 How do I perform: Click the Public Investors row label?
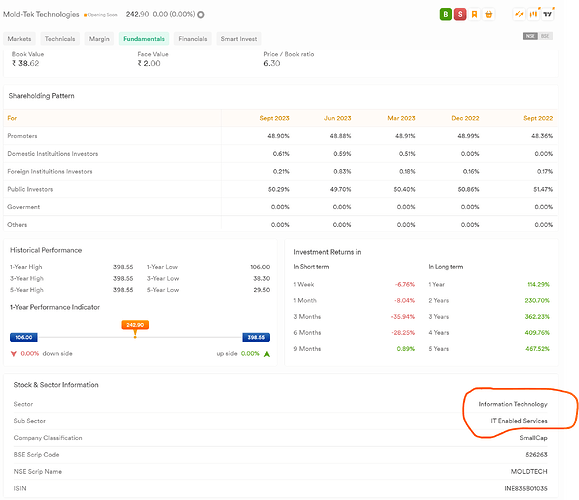coord(30,189)
